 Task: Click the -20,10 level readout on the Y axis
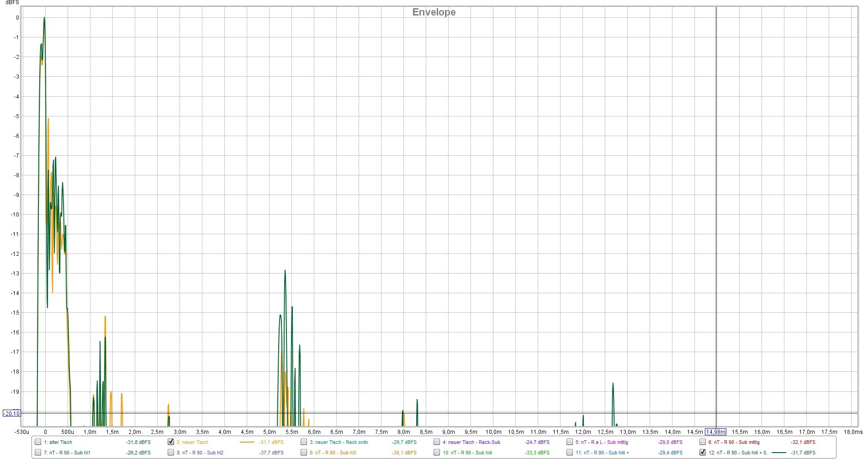(11, 414)
